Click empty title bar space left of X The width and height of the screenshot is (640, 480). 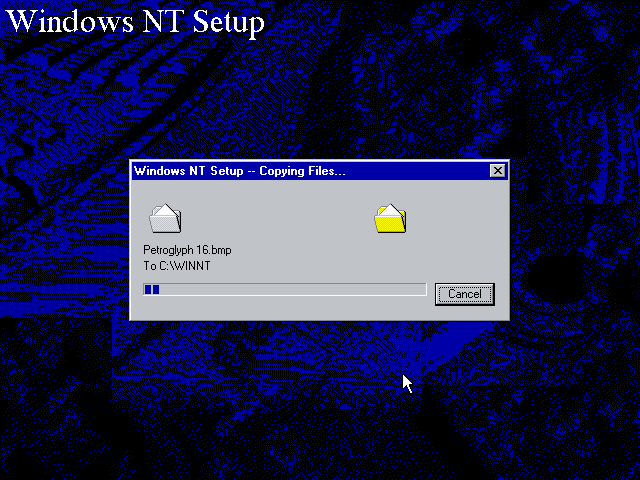tap(420, 171)
